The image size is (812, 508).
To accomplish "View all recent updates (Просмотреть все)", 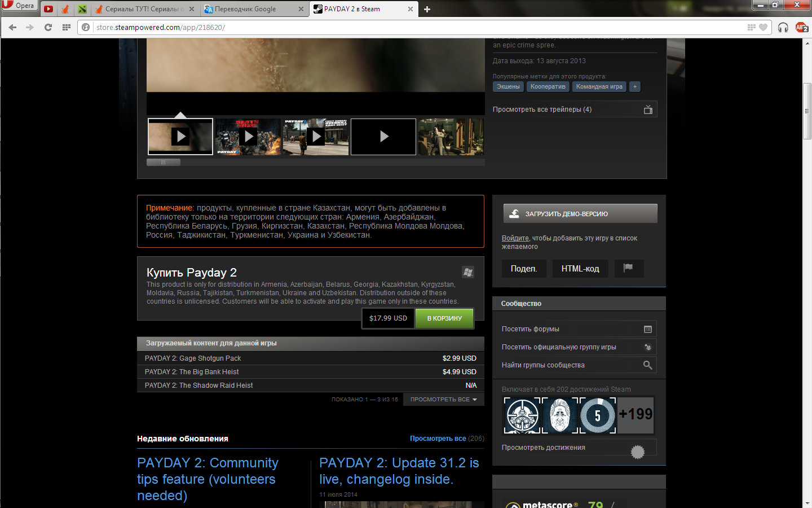I will tap(438, 439).
